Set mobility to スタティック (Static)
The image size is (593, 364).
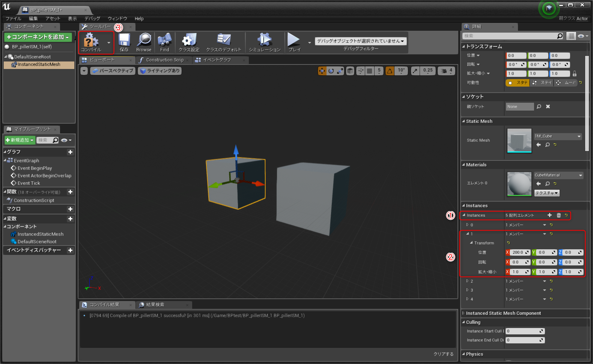pyautogui.click(x=518, y=83)
